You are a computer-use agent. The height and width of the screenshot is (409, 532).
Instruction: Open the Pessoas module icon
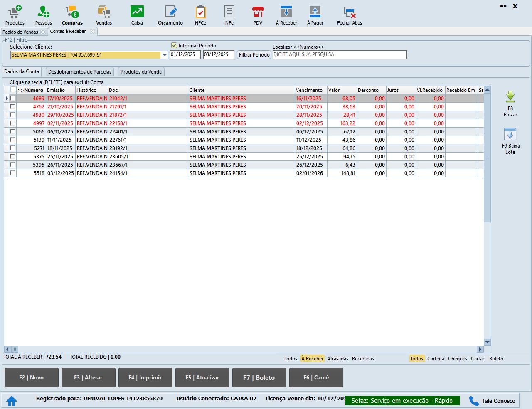click(43, 12)
